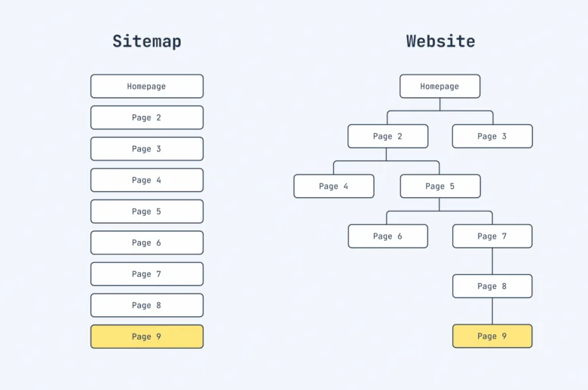This screenshot has width=588, height=390.
Task: Click the Website heading
Action: [440, 41]
